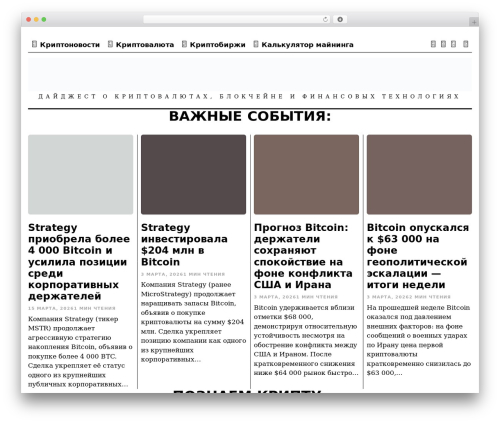
Task: Click excerpt "Bitcoin удерживается вблизи отметки $68 000"
Action: coord(306,340)
